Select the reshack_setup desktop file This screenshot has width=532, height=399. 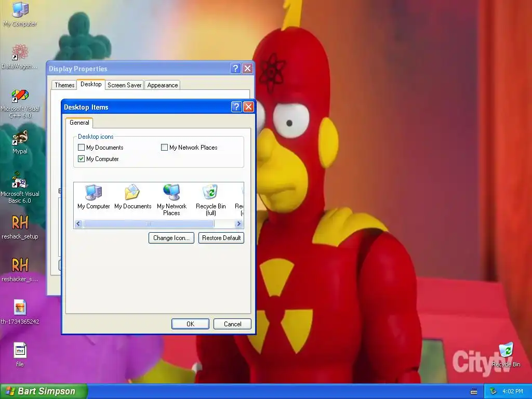(x=20, y=227)
